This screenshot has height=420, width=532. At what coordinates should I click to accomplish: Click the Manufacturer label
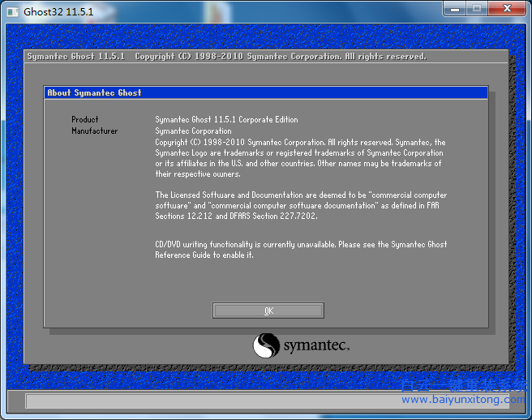[94, 131]
